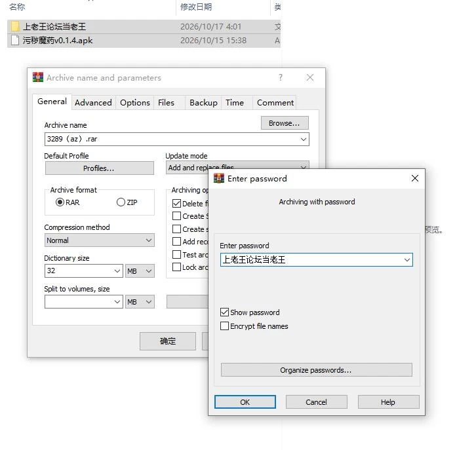Click Organize passwords... button

point(316,370)
